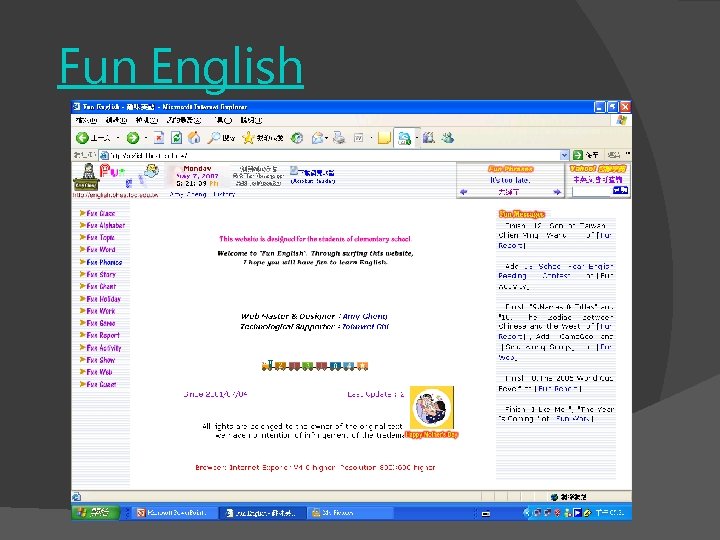The width and height of the screenshot is (720, 540).
Task: Go to the Home page icon
Action: (x=194, y=137)
